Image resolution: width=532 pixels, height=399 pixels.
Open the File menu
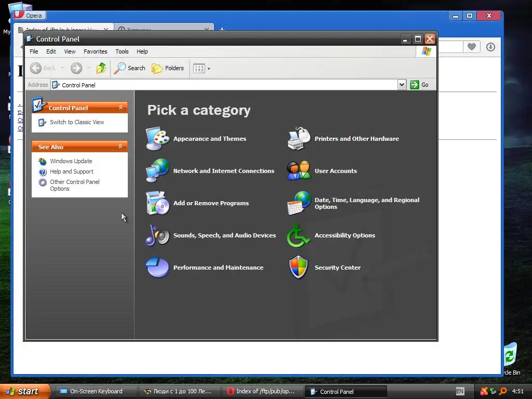click(x=34, y=51)
